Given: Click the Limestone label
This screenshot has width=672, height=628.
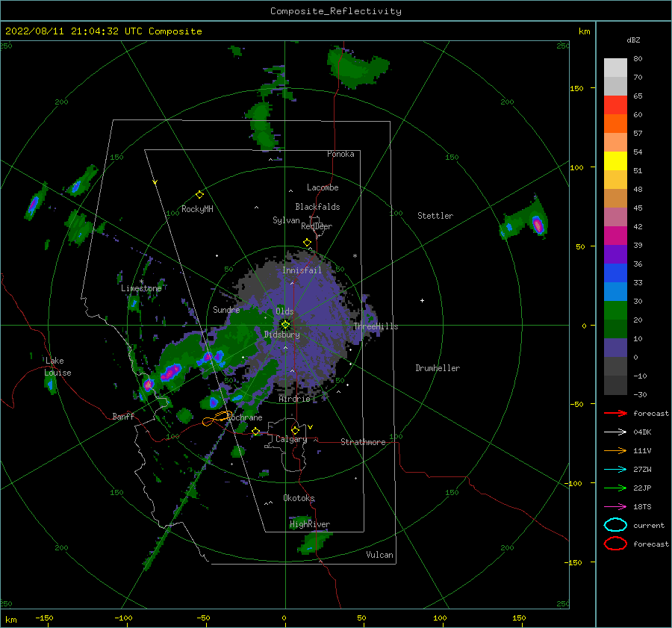Looking at the screenshot, I should [141, 288].
